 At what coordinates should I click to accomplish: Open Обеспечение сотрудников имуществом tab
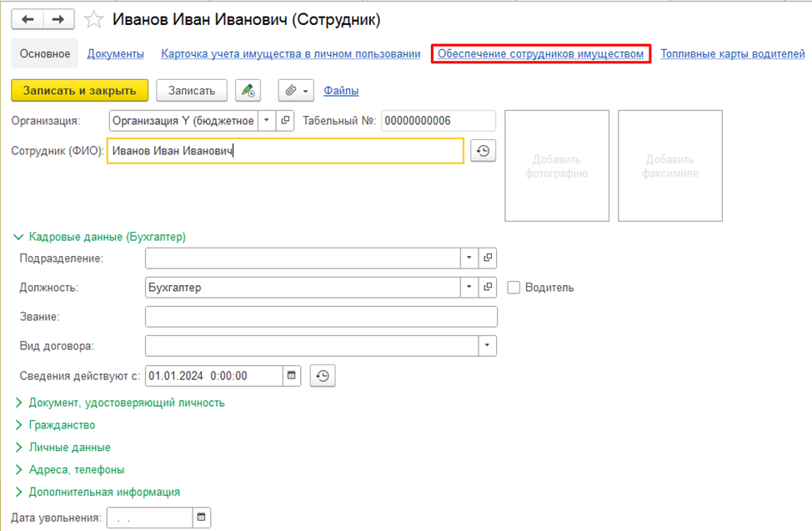point(541,54)
